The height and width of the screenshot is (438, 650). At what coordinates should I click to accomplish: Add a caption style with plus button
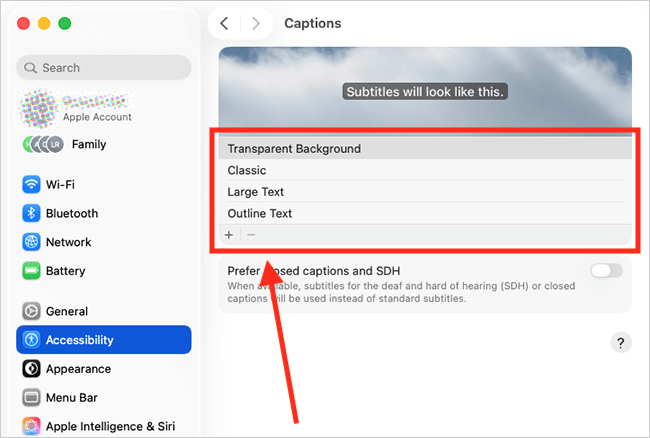tap(229, 235)
